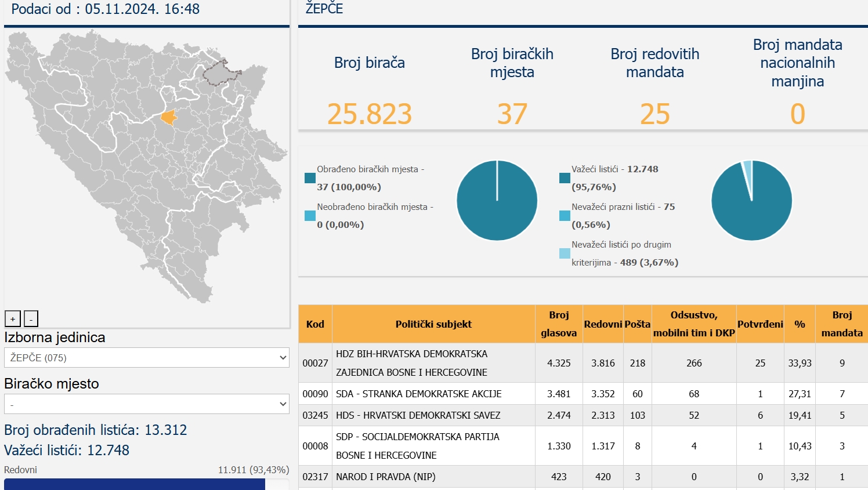
Task: Sort by Pošta column header
Action: 638,324
